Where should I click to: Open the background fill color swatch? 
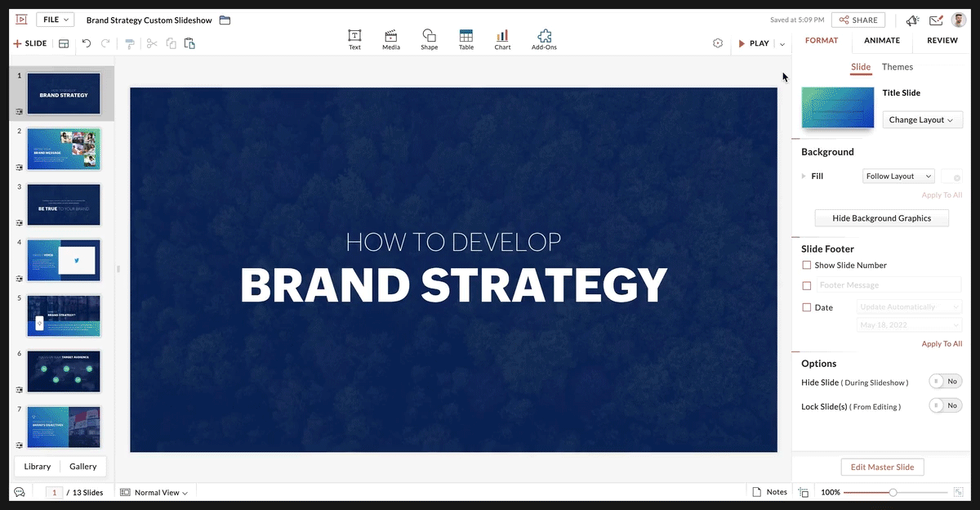(951, 176)
